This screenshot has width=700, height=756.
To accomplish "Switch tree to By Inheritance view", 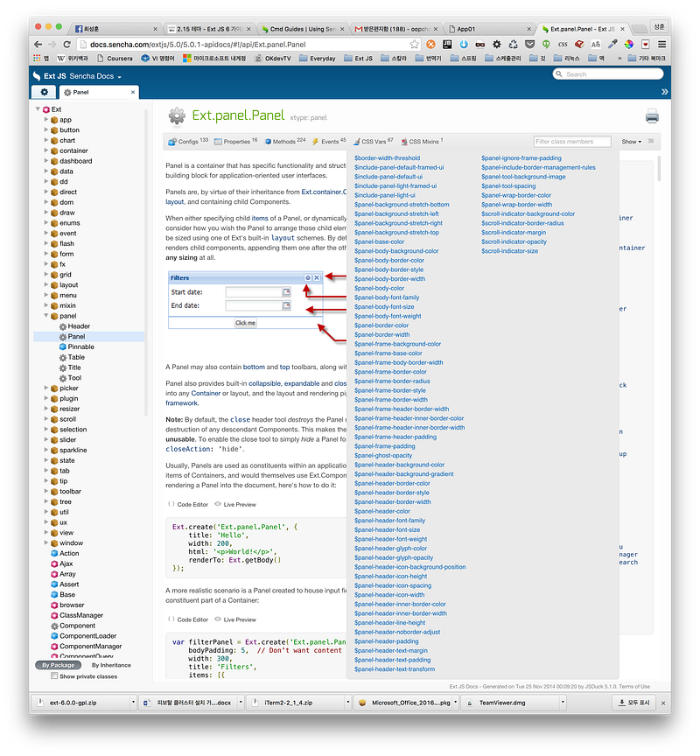I will click(x=111, y=665).
